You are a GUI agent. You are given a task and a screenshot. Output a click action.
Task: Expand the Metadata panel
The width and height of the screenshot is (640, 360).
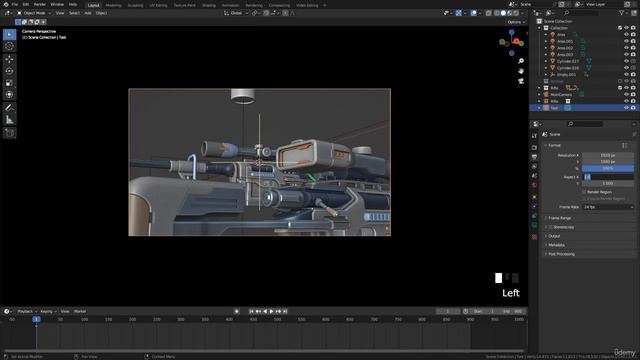pos(556,245)
